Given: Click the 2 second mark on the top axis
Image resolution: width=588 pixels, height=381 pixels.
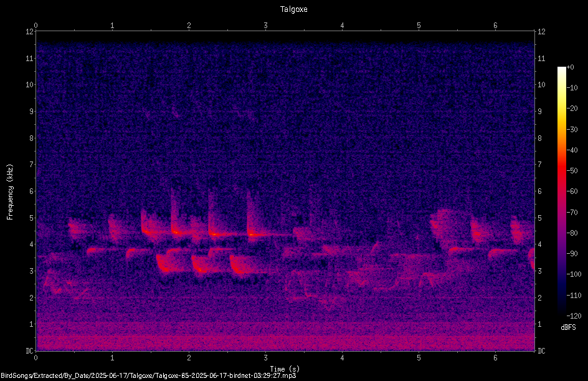Looking at the screenshot, I should pos(189,26).
